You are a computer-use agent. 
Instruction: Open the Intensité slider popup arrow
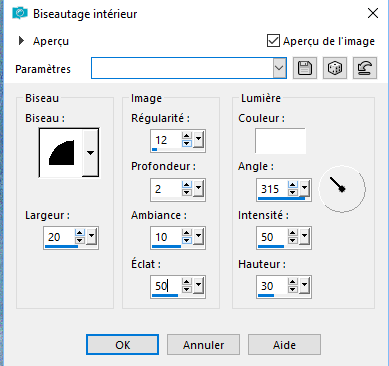304,236
